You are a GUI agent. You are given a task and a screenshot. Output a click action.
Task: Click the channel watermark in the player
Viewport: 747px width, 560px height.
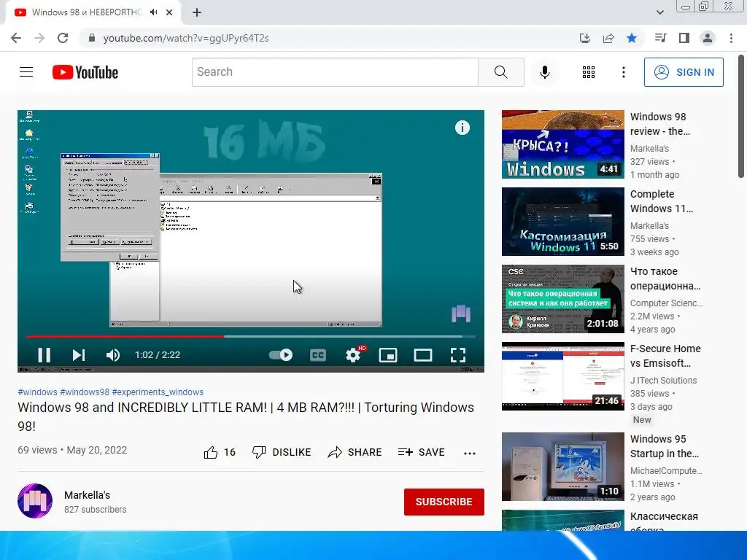461,314
